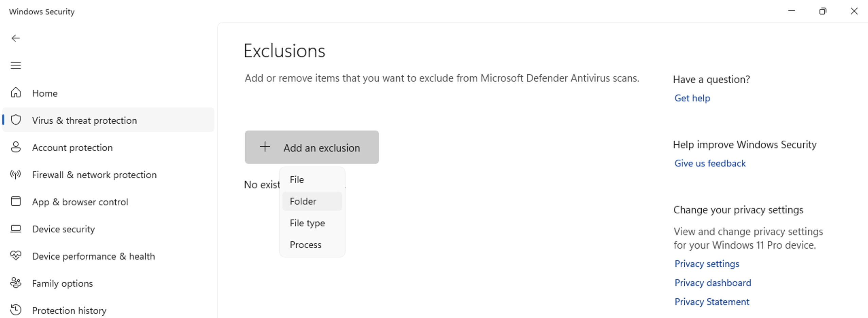Open Device performance & health heart icon

tap(16, 255)
